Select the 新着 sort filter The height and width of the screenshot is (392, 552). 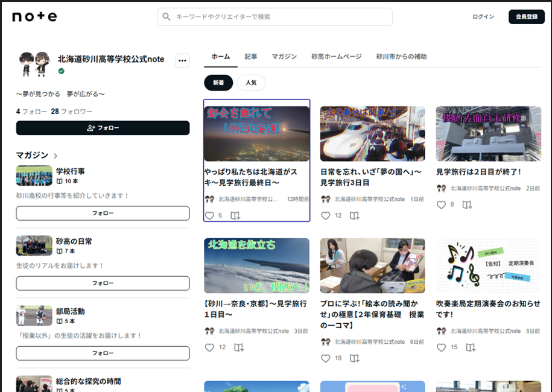tap(218, 83)
